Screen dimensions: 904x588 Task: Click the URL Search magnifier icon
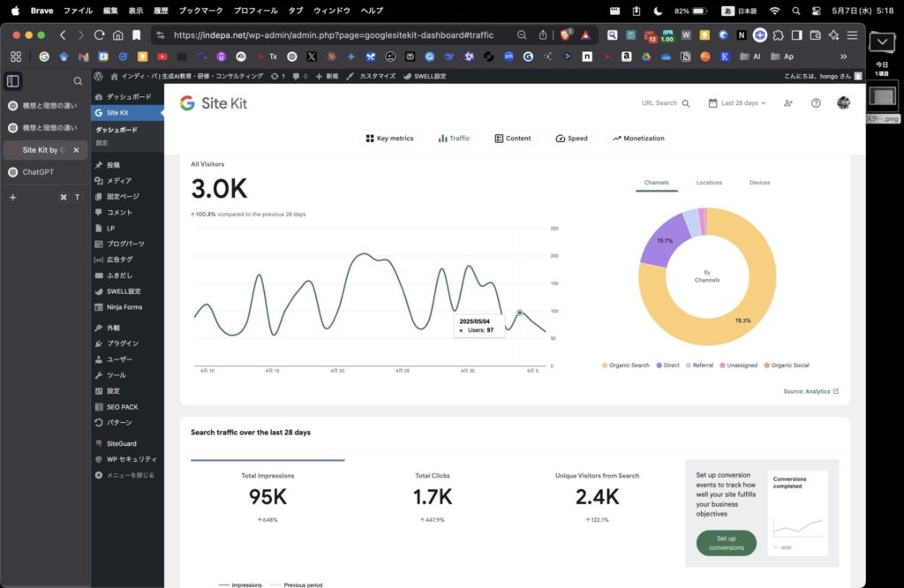tap(686, 103)
